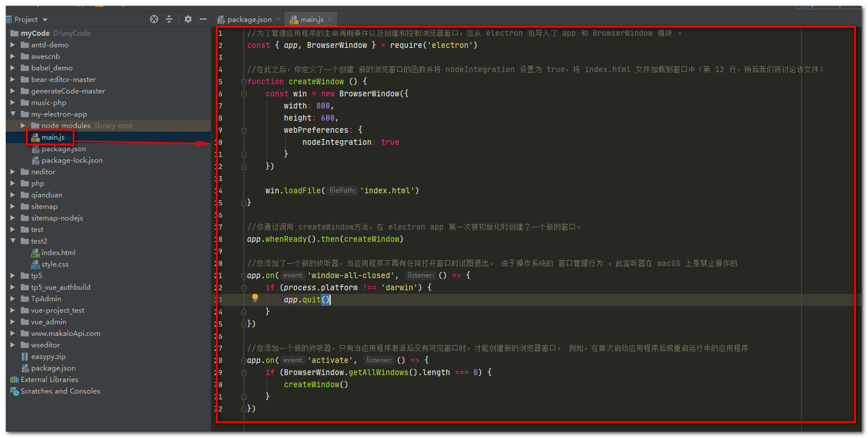Select the tp5_vue_authbuild folder
Screen dimensions: 868x438
(61, 287)
